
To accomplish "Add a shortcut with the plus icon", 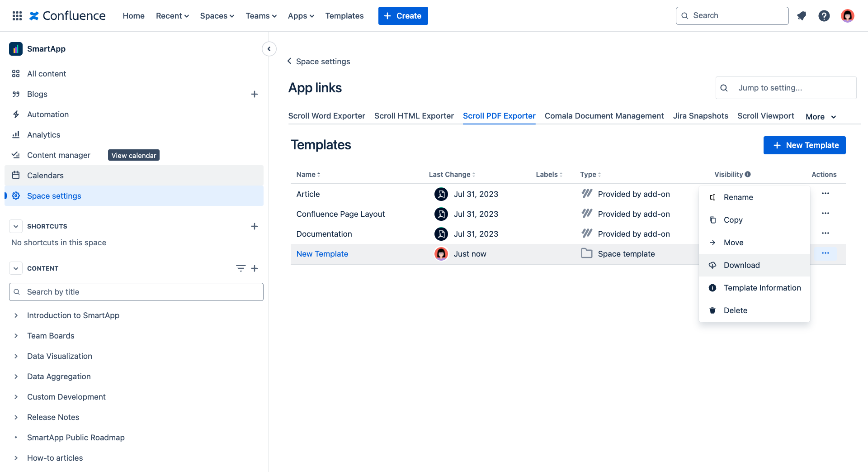I will pos(255,226).
